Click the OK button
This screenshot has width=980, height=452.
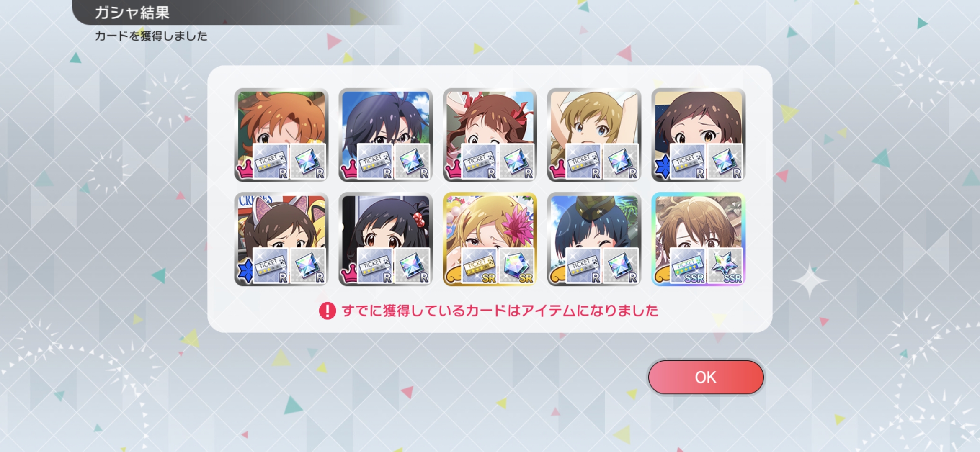[x=706, y=377]
